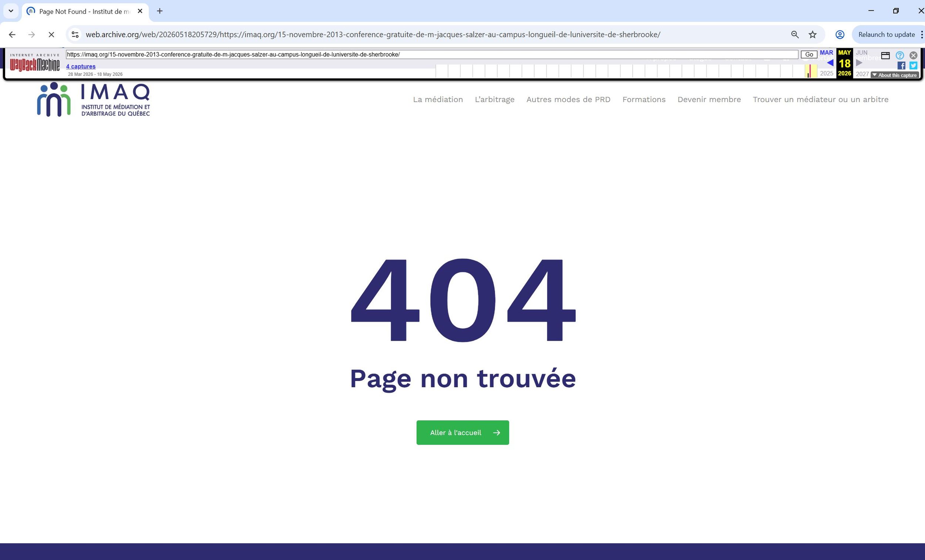925x560 pixels.
Task: Click the Wayback Go button
Action: [809, 54]
